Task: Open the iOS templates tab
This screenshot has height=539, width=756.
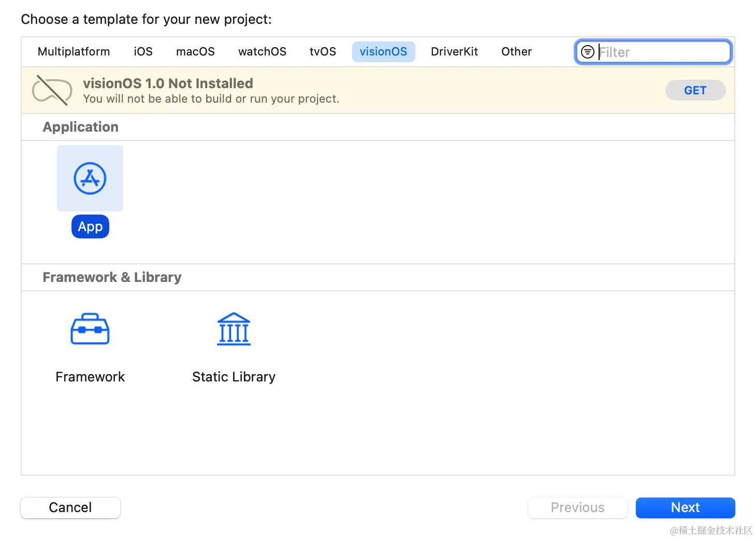Action: pos(143,52)
